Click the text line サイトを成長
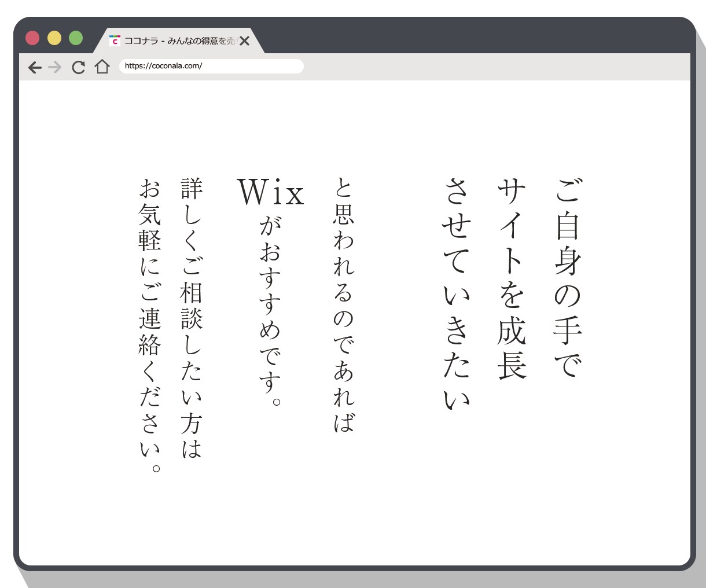The height and width of the screenshot is (588, 706). coord(512,278)
